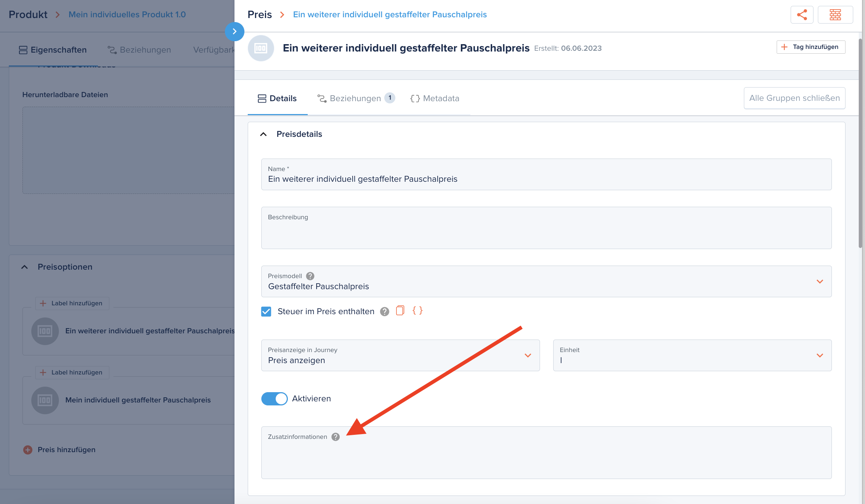Click the Name input field
865x504 pixels.
[546, 174]
